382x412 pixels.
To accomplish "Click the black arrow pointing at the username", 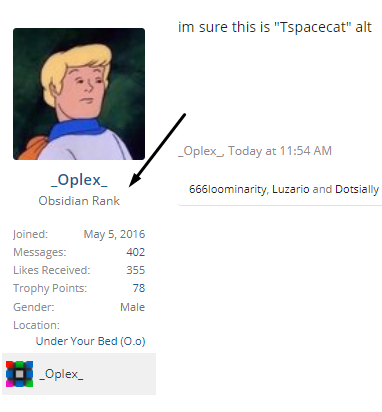I will point(157,150).
